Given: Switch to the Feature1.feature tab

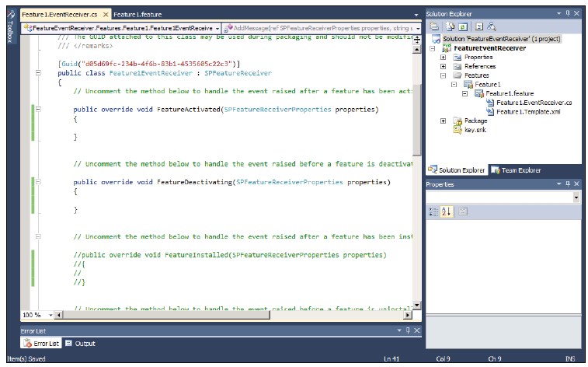Looking at the screenshot, I should (x=137, y=15).
